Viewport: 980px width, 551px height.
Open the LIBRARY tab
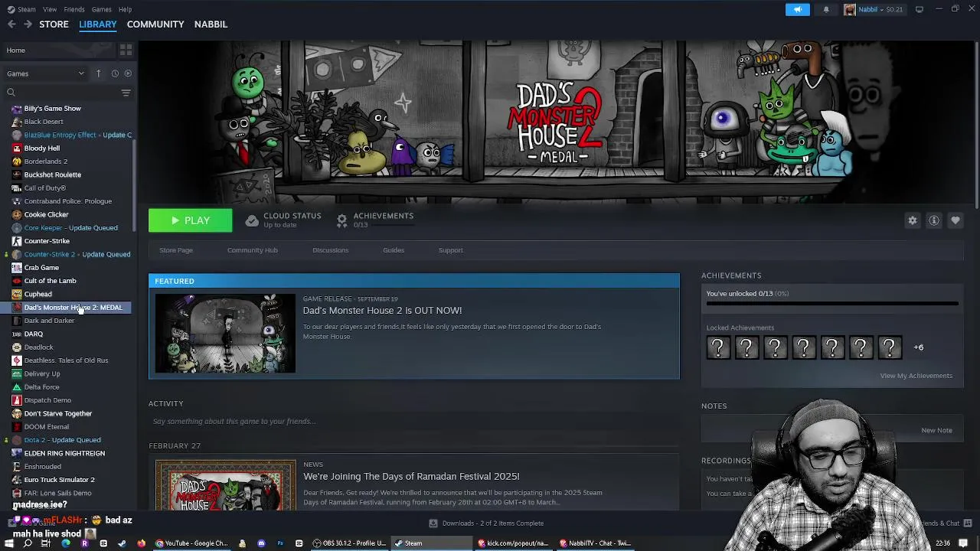click(x=98, y=24)
